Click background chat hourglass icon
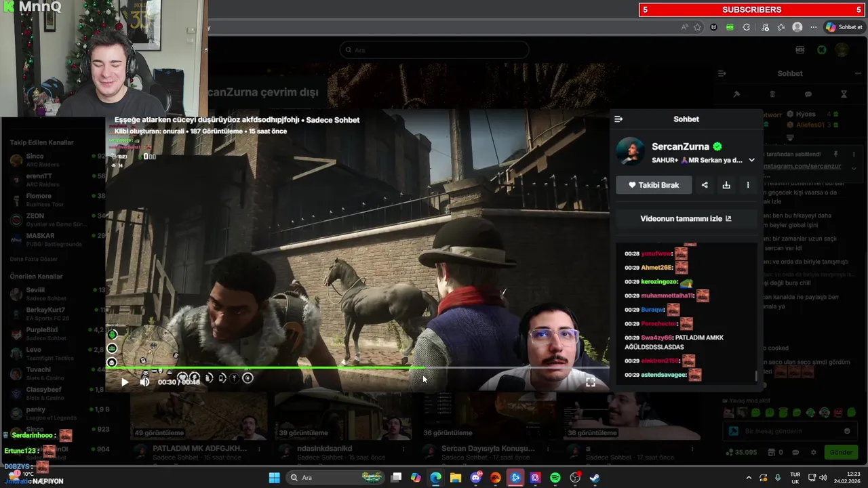868x488 pixels. tap(844, 94)
